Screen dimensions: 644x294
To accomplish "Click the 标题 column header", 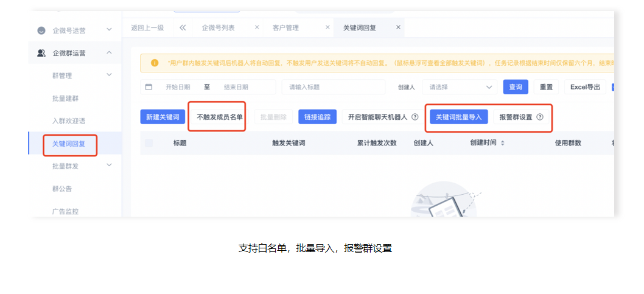I will (180, 143).
